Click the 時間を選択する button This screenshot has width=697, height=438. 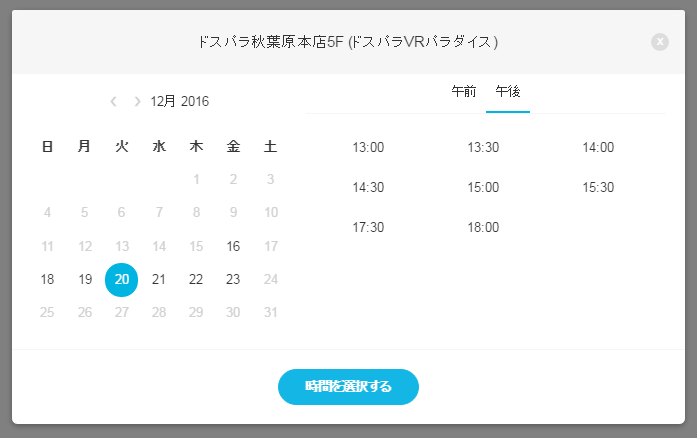click(x=348, y=386)
